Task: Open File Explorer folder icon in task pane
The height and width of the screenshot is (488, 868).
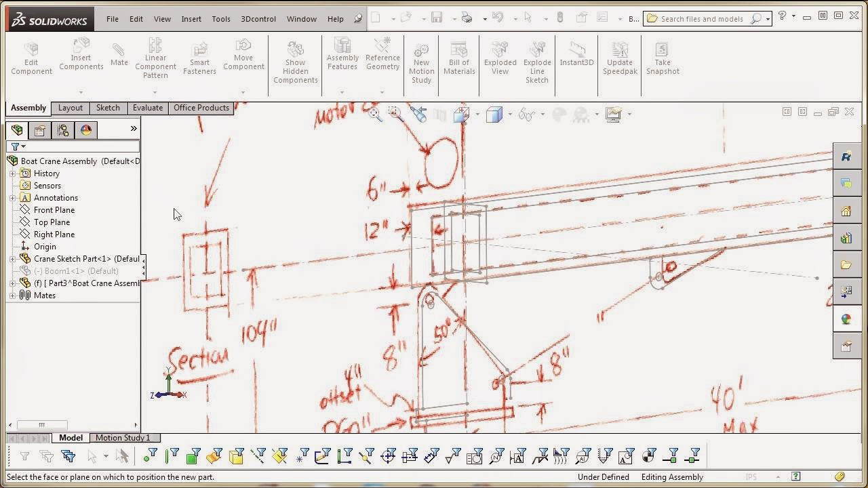Action: click(x=846, y=265)
